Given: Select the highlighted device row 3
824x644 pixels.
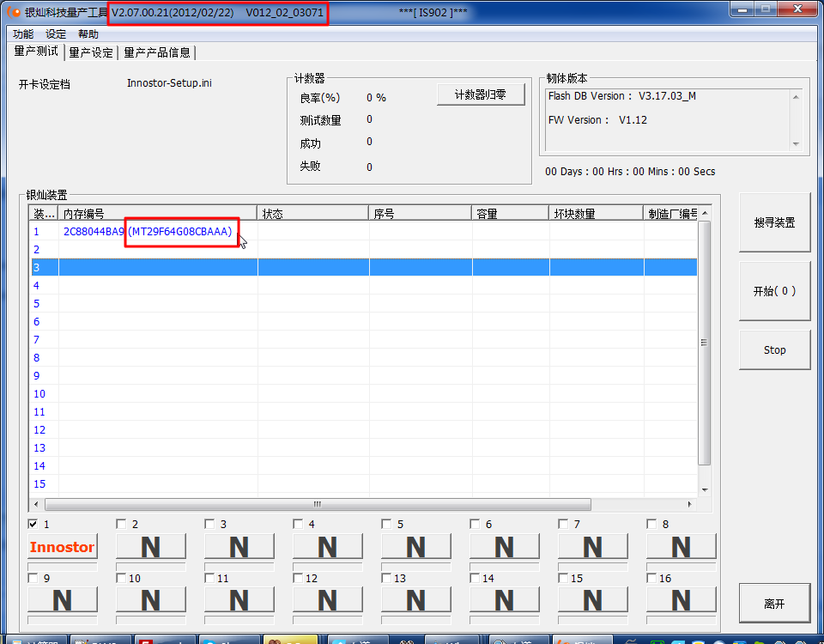Looking at the screenshot, I should (364, 267).
